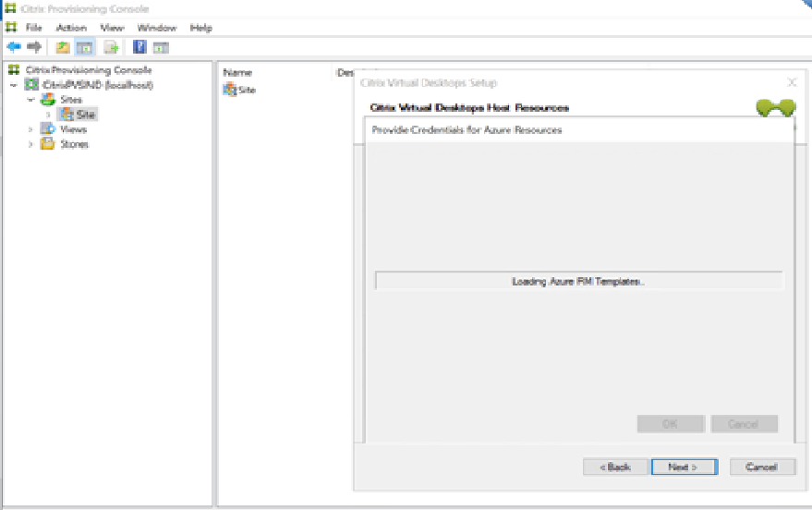Collapse the Sites tree node
The height and width of the screenshot is (510, 812).
pyautogui.click(x=30, y=100)
